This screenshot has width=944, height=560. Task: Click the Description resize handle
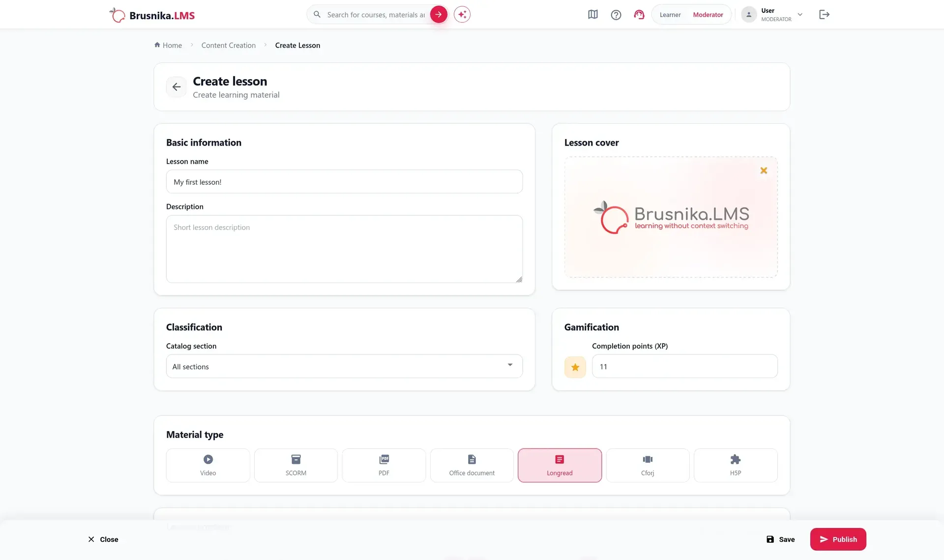(x=519, y=279)
